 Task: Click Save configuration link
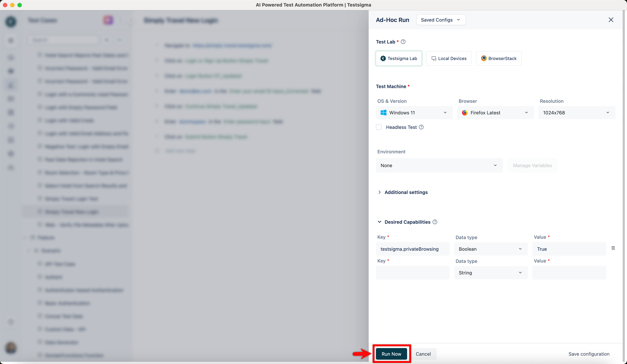coord(589,354)
